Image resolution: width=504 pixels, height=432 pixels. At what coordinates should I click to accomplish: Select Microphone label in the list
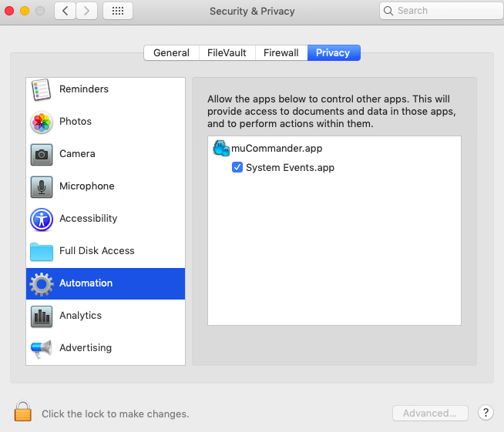[87, 186]
